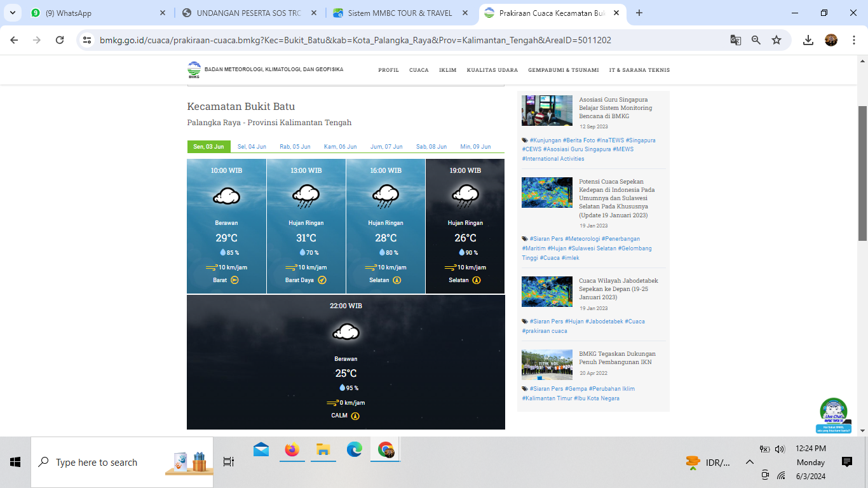The width and height of the screenshot is (868, 488).
Task: Click the #prakiraan cuaca hashtag link
Action: coord(545,331)
